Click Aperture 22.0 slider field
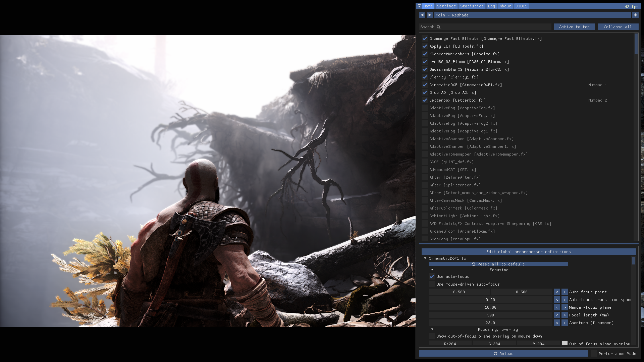 point(490,323)
